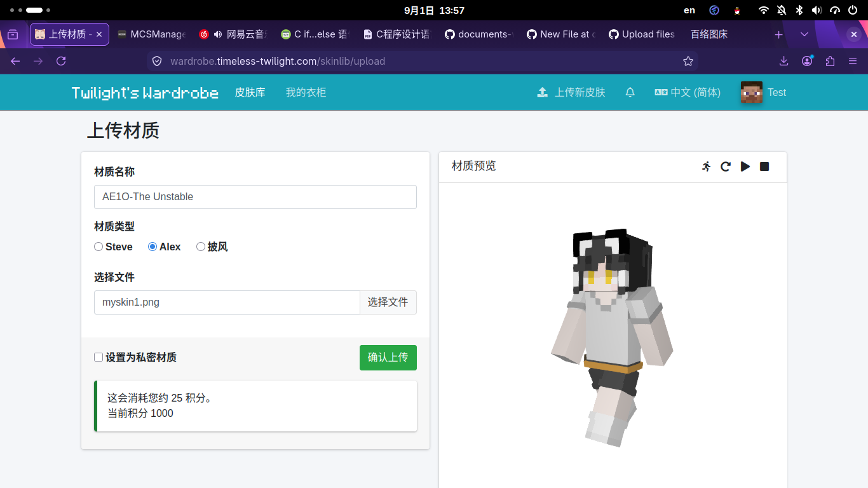
Task: Open the browser downloads panel
Action: click(783, 61)
